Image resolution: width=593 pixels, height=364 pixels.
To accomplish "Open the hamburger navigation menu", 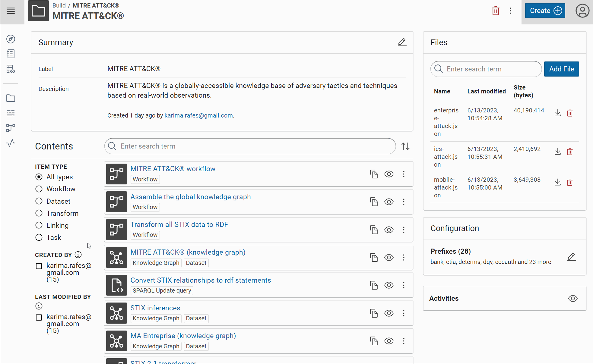I will [11, 11].
